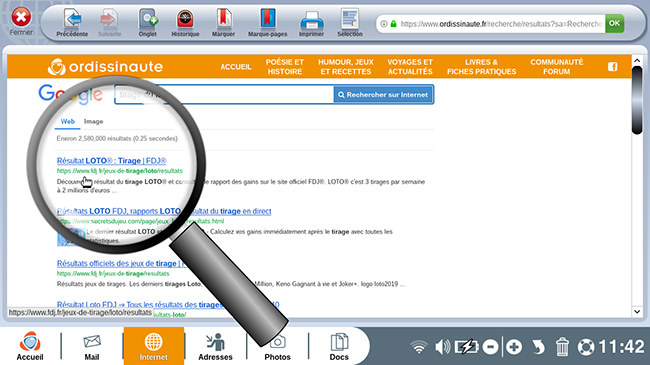
Task: Open the Docs dock icon
Action: pos(339,347)
